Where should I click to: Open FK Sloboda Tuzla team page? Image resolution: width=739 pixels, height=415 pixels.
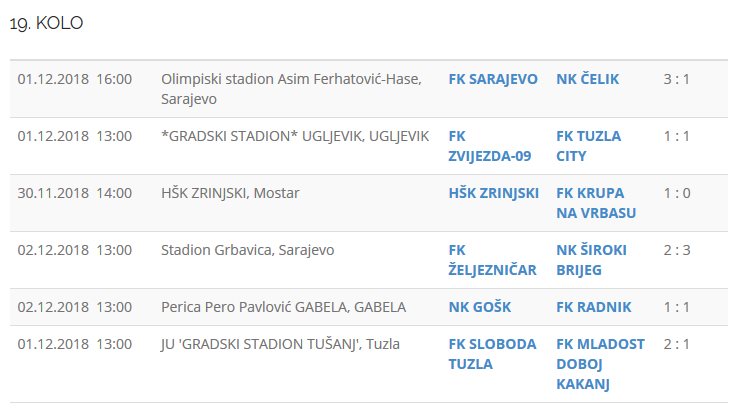tap(492, 354)
